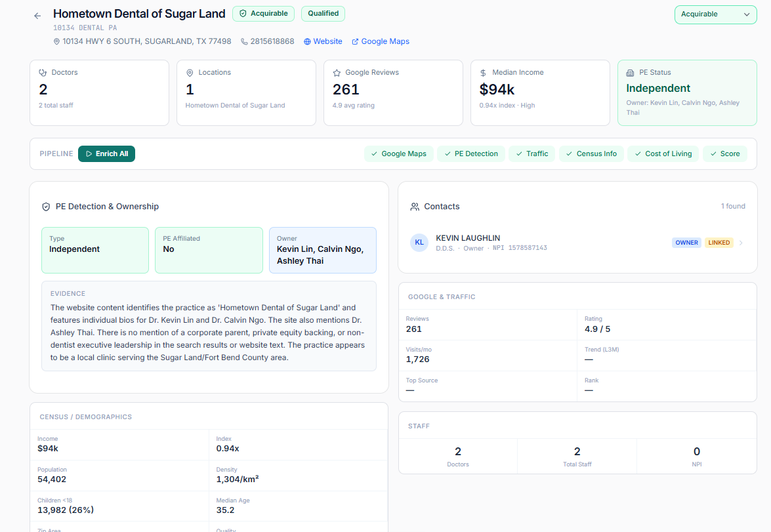Screen dimensions: 771x532
Task: Open the Google Maps link under the title
Action: (x=381, y=41)
